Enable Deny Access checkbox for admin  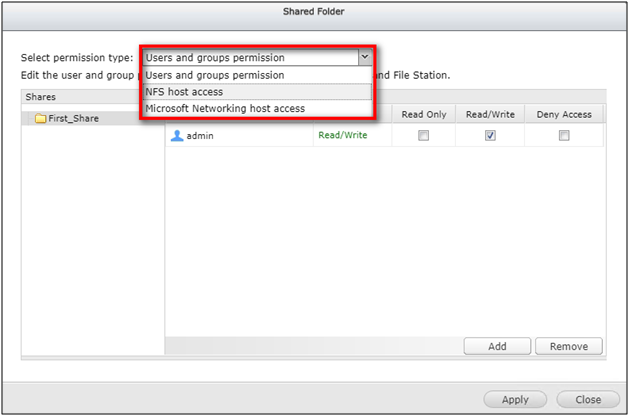[564, 136]
